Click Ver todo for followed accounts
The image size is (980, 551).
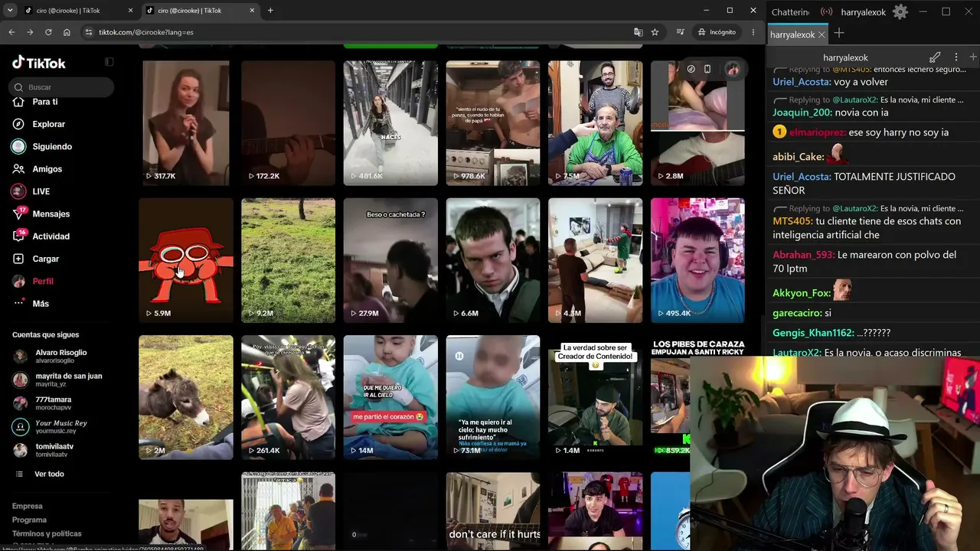tap(49, 474)
